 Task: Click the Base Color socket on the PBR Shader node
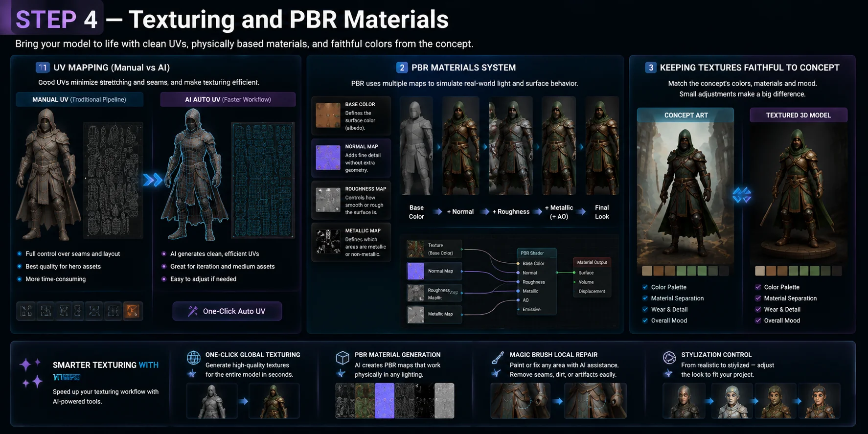pyautogui.click(x=518, y=264)
